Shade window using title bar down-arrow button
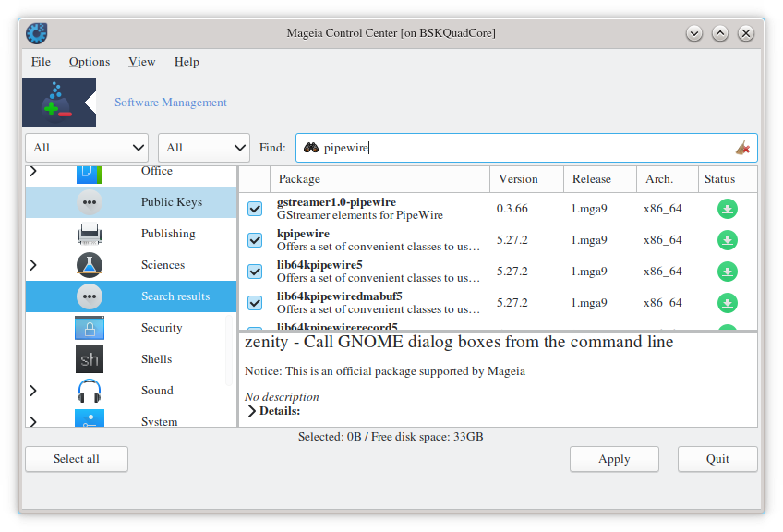This screenshot has height=532, width=783. coord(694,33)
